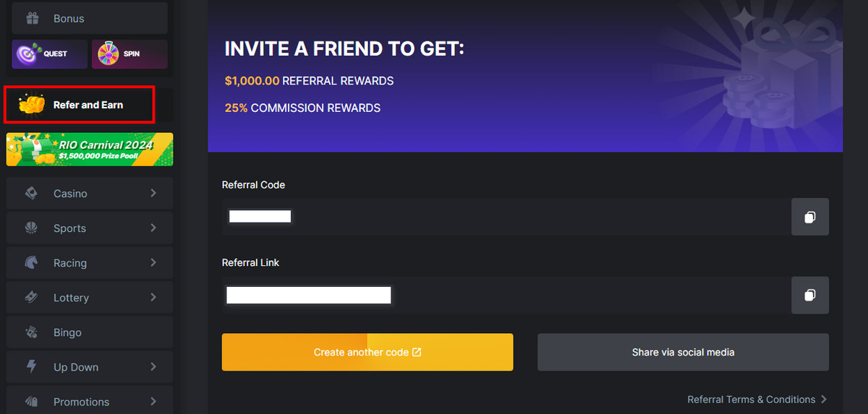The width and height of the screenshot is (868, 414).
Task: Click the Casino sidebar icon
Action: pyautogui.click(x=32, y=194)
